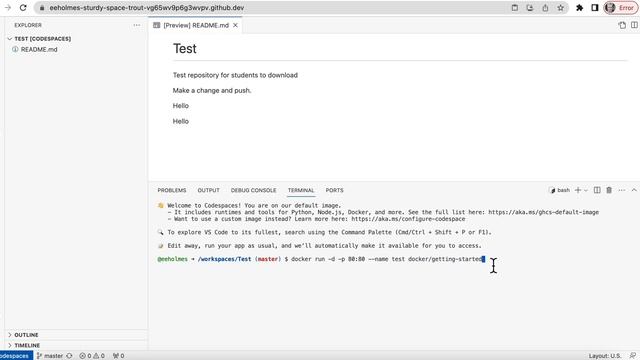
Task: Open the status bar feedback icon
Action: coord(633,356)
